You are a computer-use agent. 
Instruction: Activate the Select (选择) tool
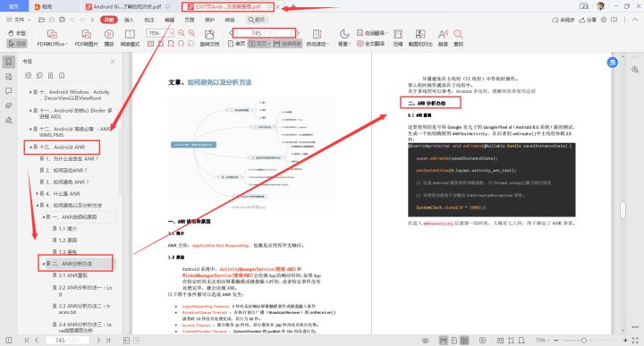click(x=17, y=43)
